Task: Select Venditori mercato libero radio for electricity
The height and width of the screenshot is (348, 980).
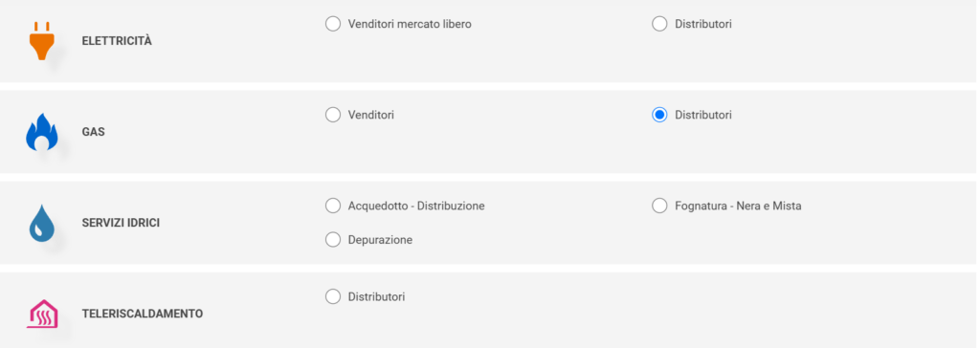Action: (x=333, y=24)
